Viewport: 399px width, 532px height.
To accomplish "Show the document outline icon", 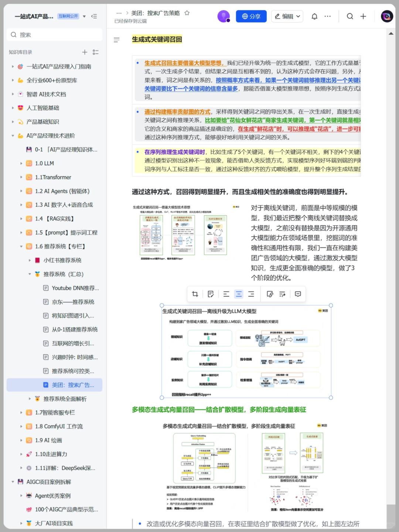I will 116,40.
